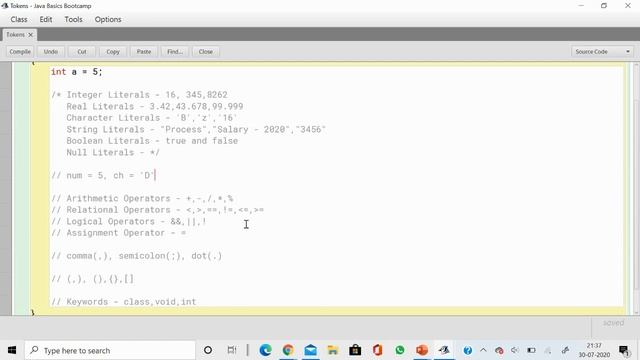Click the network tray icon
Viewport: 640px width, 360px height.
548,350
